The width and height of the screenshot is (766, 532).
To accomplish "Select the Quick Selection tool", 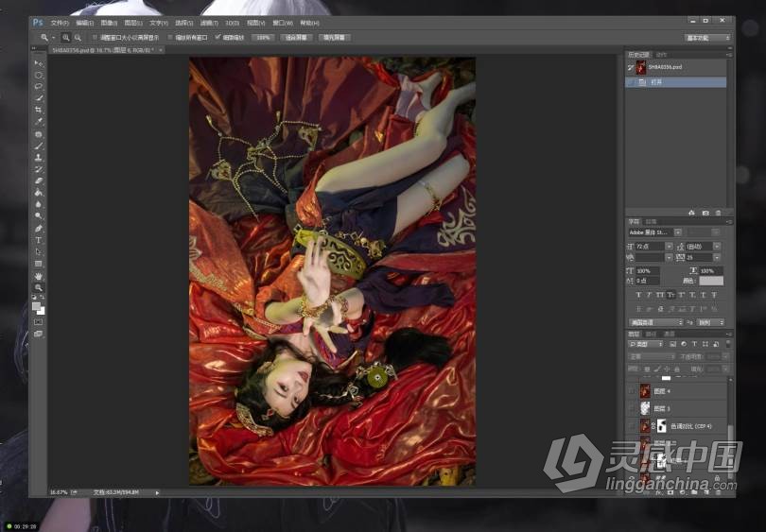I will click(x=38, y=98).
